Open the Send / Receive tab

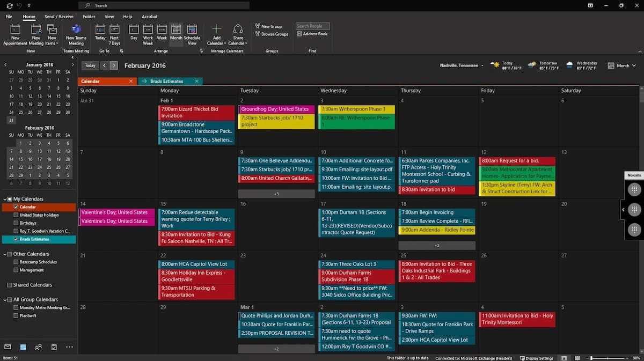tap(58, 17)
